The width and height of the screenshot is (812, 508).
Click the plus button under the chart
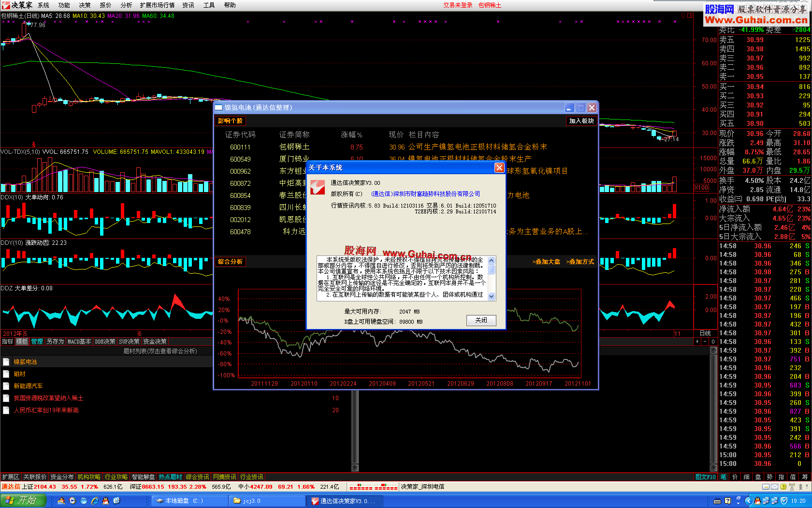coord(697,342)
